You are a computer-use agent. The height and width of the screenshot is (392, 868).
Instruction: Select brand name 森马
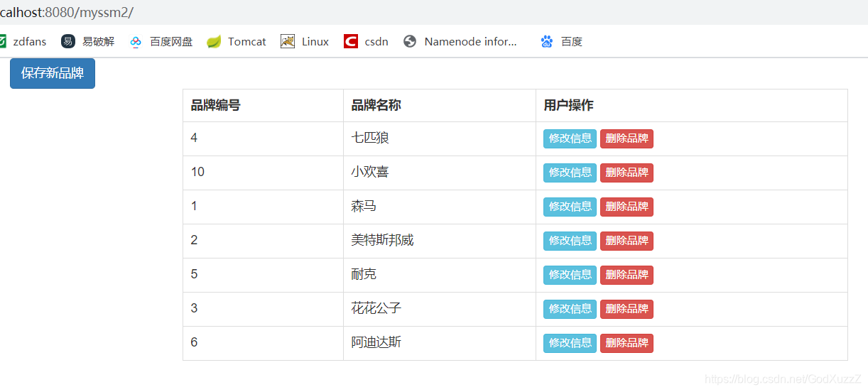pos(364,206)
